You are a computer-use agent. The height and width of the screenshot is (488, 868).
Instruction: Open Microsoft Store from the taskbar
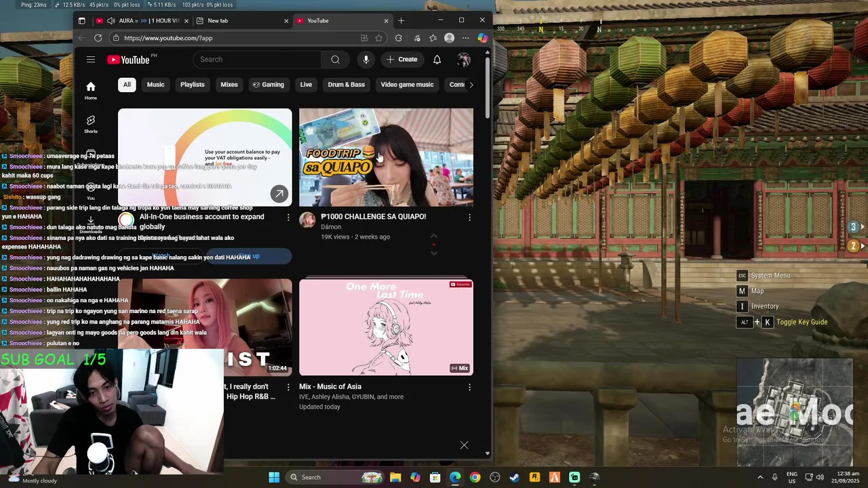pyautogui.click(x=435, y=477)
